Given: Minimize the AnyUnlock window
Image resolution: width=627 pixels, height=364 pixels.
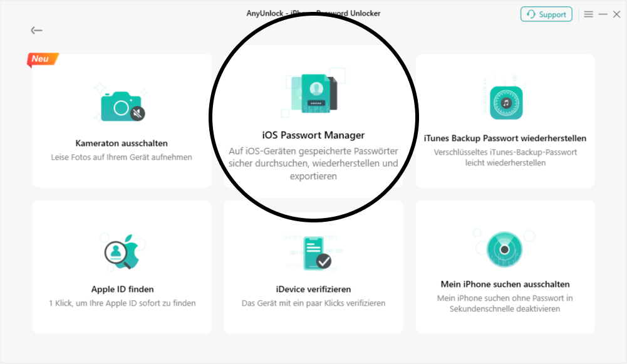Looking at the screenshot, I should click(x=603, y=14).
